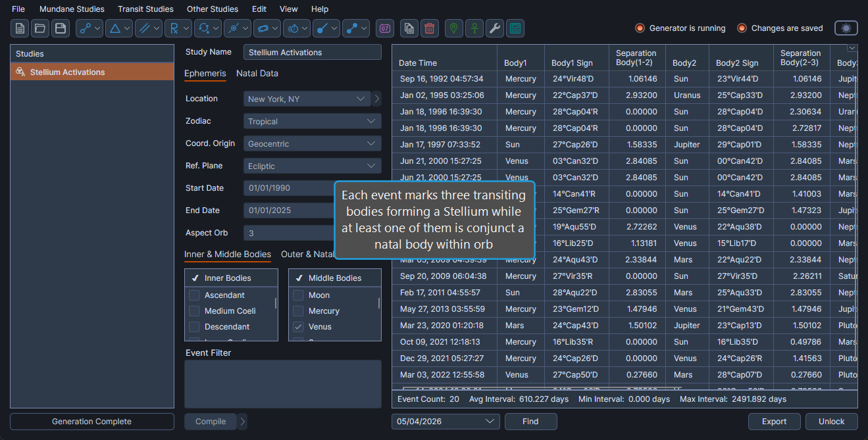Click the green location pin icon
This screenshot has height=440, width=868.
[x=454, y=28]
